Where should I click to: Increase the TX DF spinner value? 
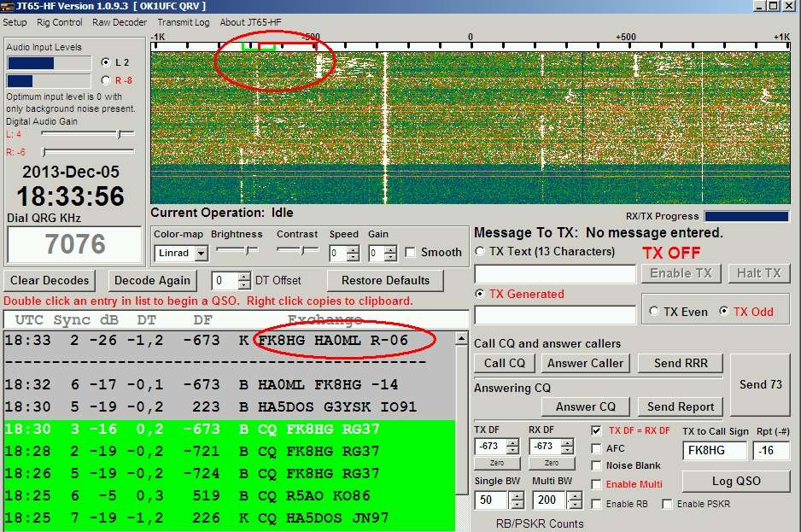[512, 441]
